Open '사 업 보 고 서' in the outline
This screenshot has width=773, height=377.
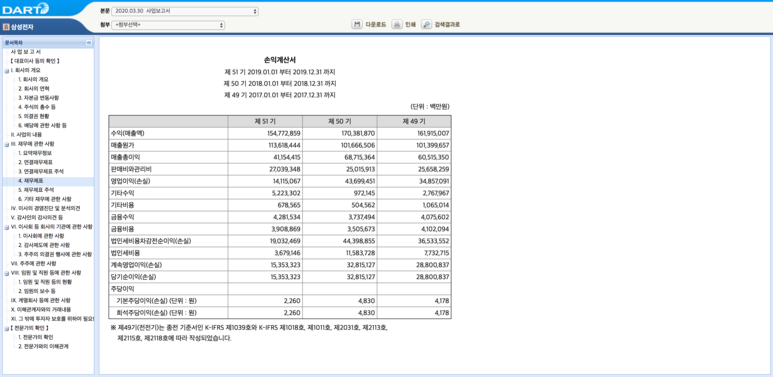26,52
